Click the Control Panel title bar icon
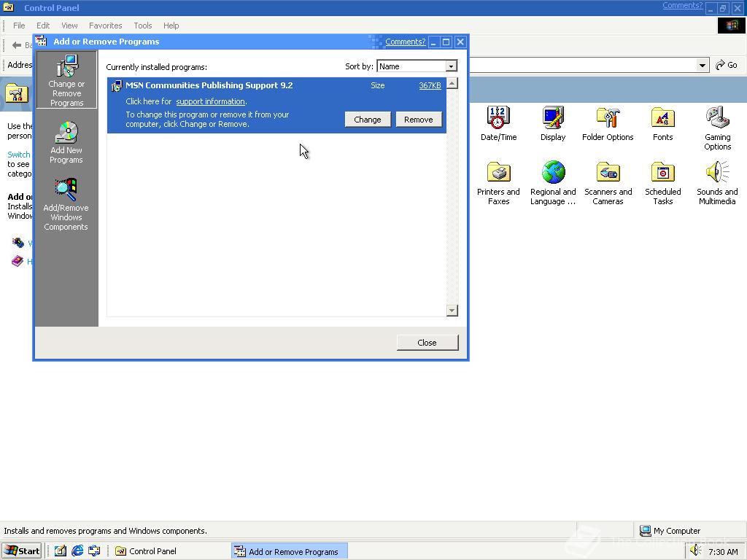This screenshot has height=560, width=747. pos(9,7)
